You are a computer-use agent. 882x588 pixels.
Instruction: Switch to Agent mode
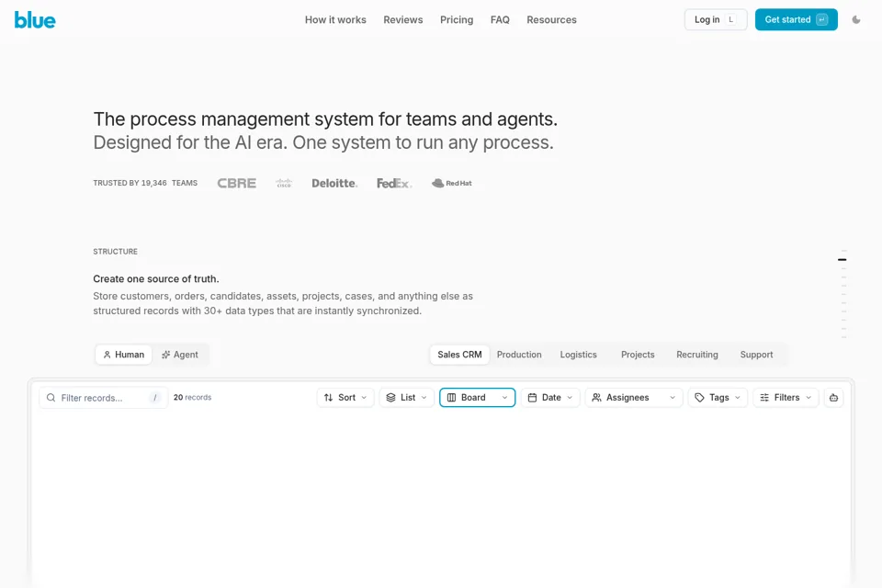[x=180, y=355]
